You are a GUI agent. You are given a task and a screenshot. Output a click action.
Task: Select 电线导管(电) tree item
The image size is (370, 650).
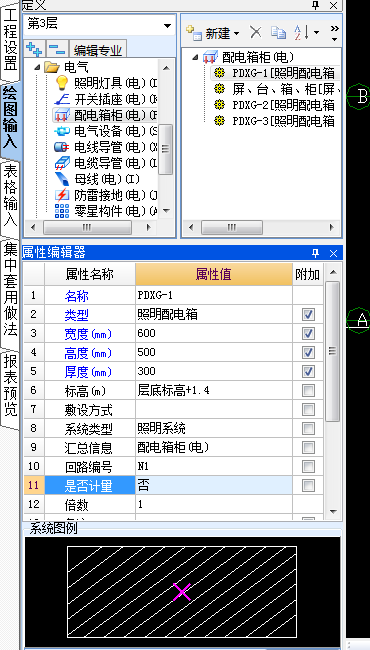point(105,147)
